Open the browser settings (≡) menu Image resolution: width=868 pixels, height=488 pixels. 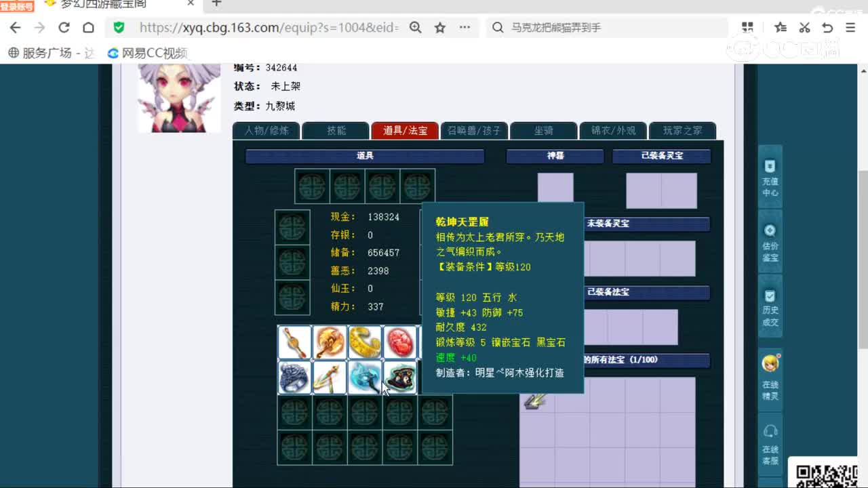850,28
